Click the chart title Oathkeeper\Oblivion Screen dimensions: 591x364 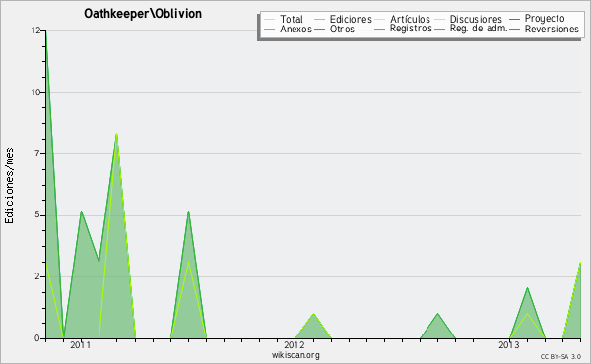(x=143, y=14)
